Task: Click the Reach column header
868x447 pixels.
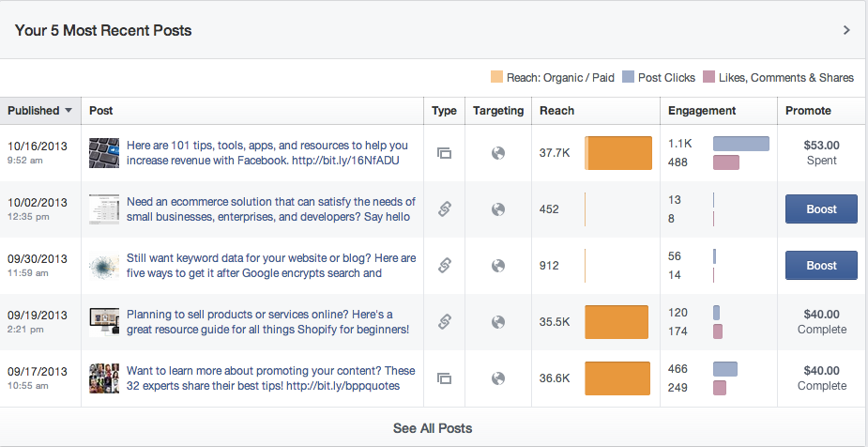Action: click(x=557, y=111)
